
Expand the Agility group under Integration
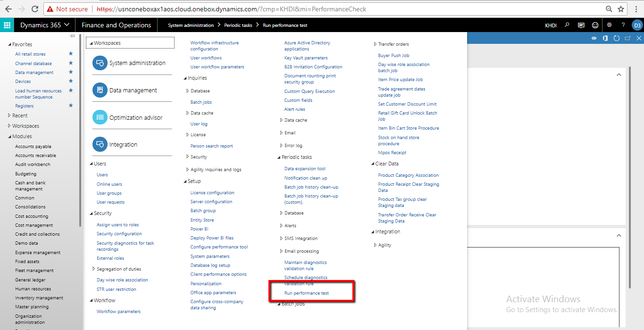pos(375,245)
